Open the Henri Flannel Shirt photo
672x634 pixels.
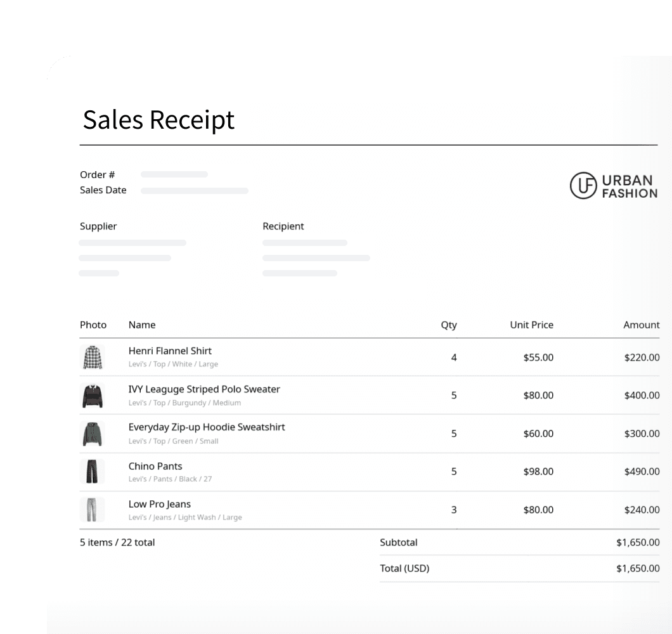tap(93, 357)
